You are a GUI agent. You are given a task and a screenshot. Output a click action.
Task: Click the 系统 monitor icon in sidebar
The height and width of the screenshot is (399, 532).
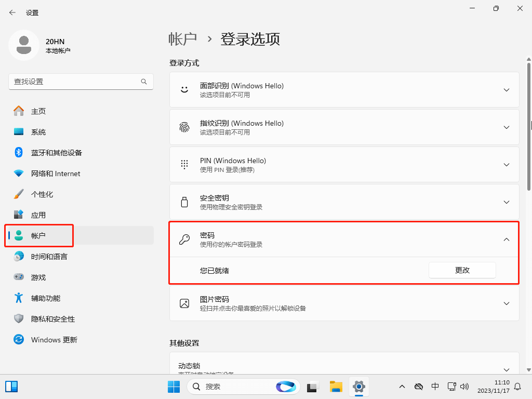[19, 131]
